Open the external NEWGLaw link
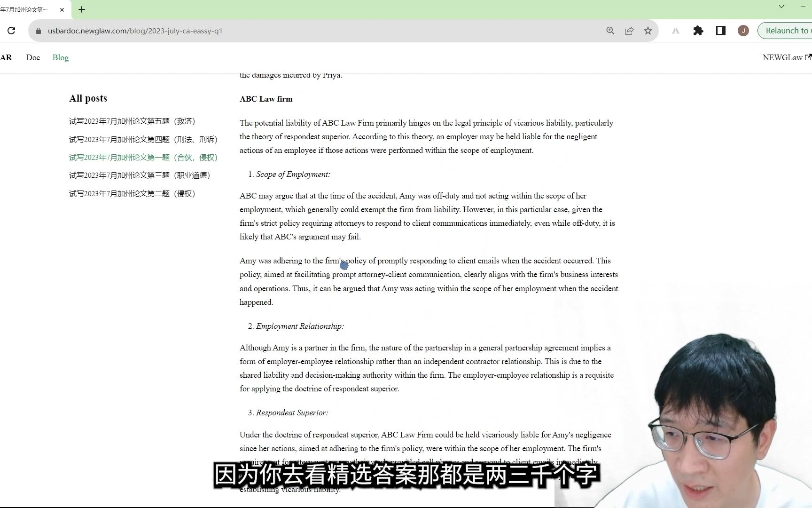 pyautogui.click(x=787, y=57)
